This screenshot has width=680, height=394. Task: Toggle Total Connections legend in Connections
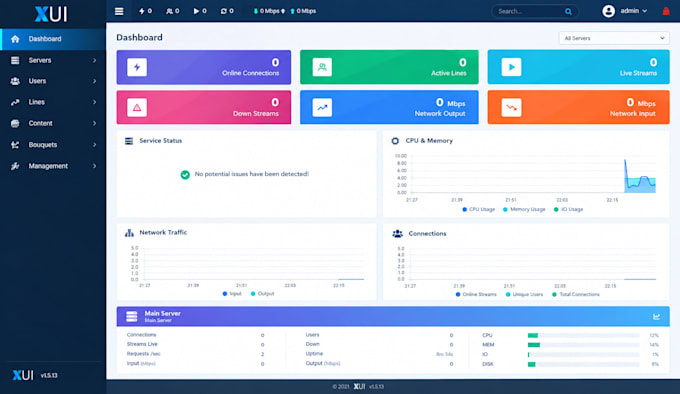click(x=575, y=294)
